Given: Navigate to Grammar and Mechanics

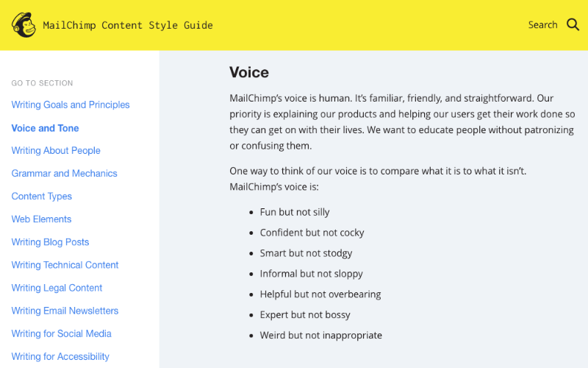Looking at the screenshot, I should tap(64, 174).
